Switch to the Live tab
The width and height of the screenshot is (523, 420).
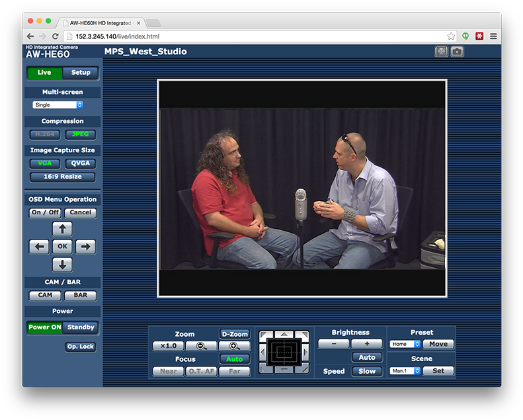point(44,73)
